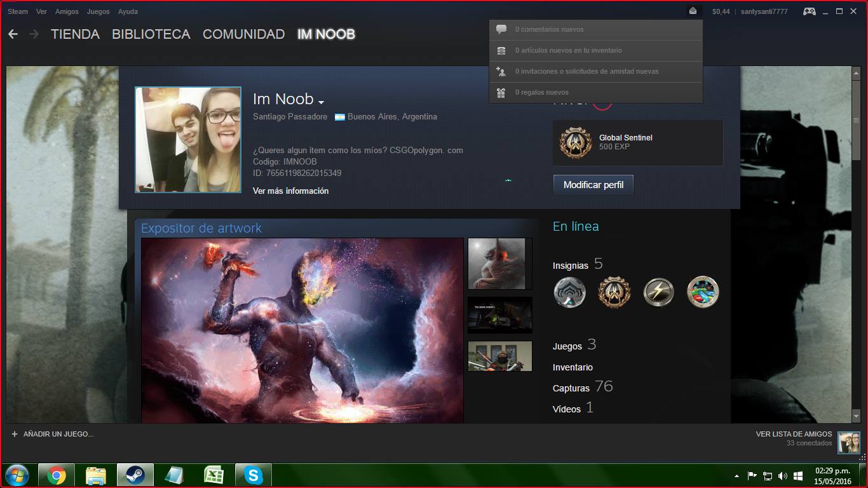
Task: Open the lightning bolt badge
Action: click(658, 292)
